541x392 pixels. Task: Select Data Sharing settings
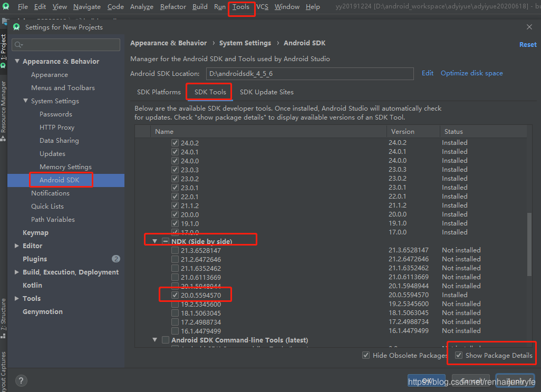coord(59,141)
